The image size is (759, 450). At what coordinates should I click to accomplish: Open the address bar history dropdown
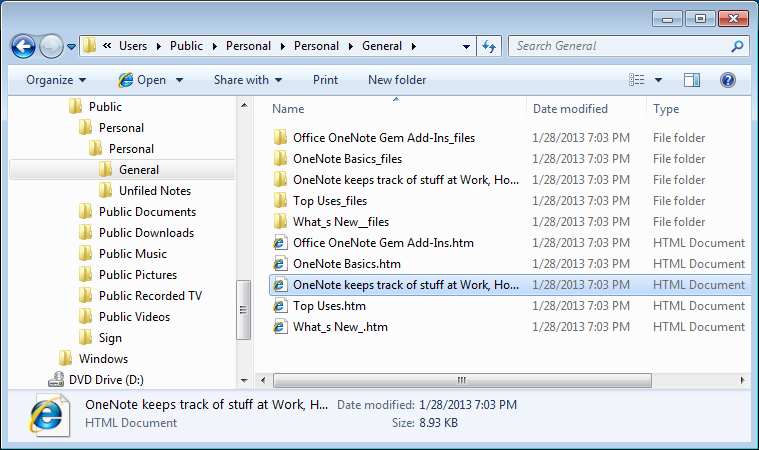tap(466, 47)
